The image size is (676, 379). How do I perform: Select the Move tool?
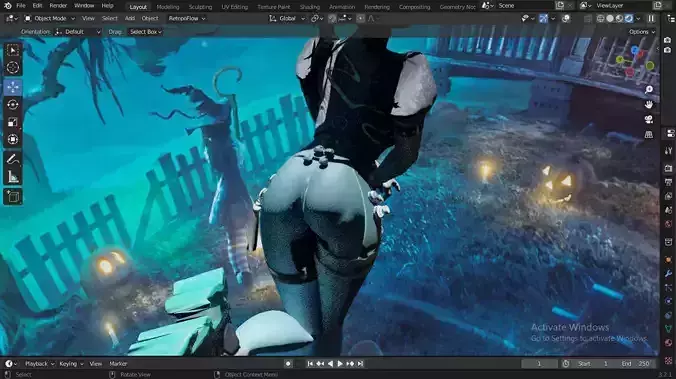coord(13,87)
